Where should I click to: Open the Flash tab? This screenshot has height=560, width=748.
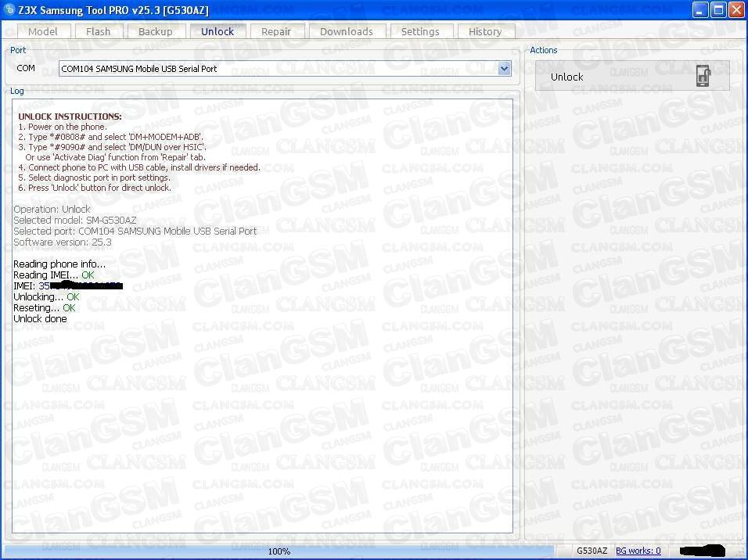coord(99,31)
